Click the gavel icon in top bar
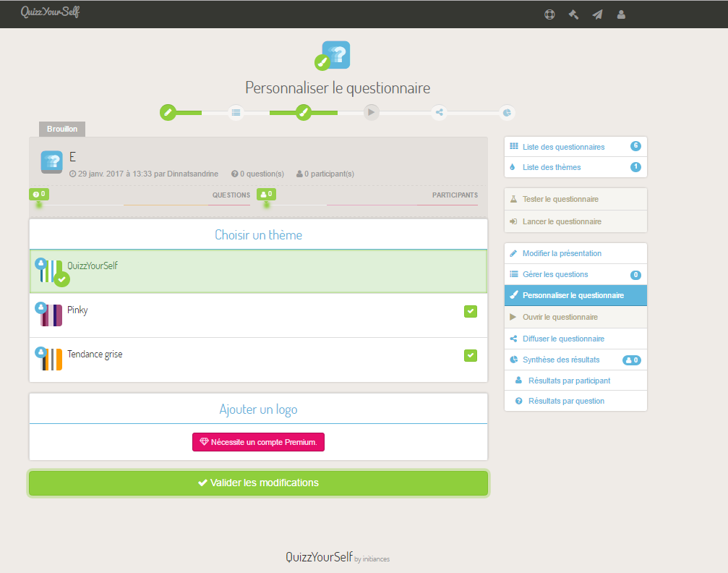 [573, 14]
